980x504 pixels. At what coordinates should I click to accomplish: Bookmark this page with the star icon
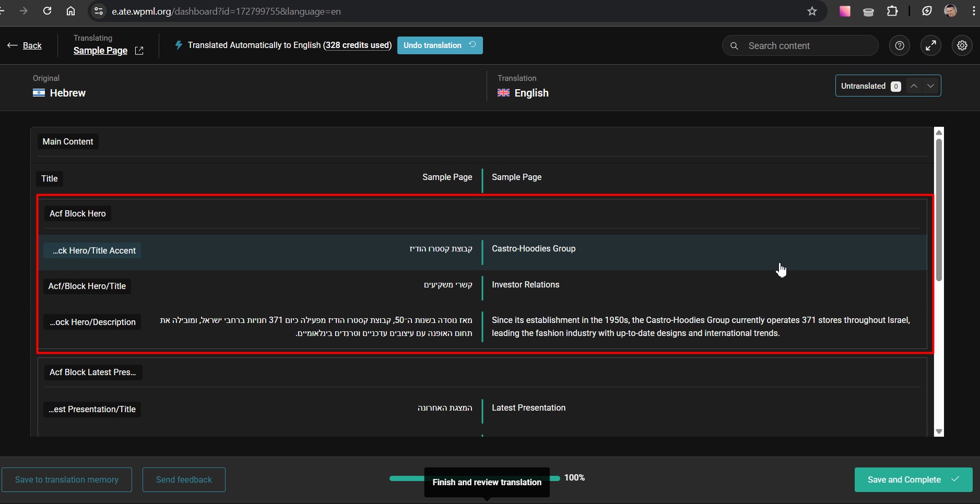(812, 11)
